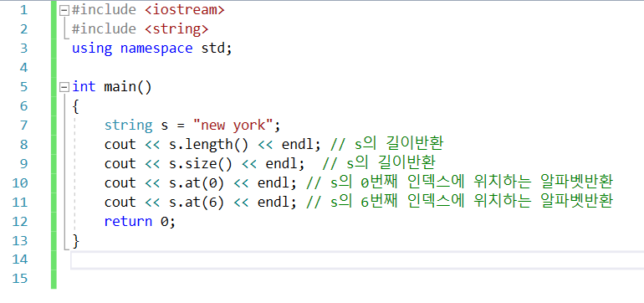Viewport: 644px width, 303px height.
Task: Click the closing brace on line 13
Action: pyautogui.click(x=75, y=241)
